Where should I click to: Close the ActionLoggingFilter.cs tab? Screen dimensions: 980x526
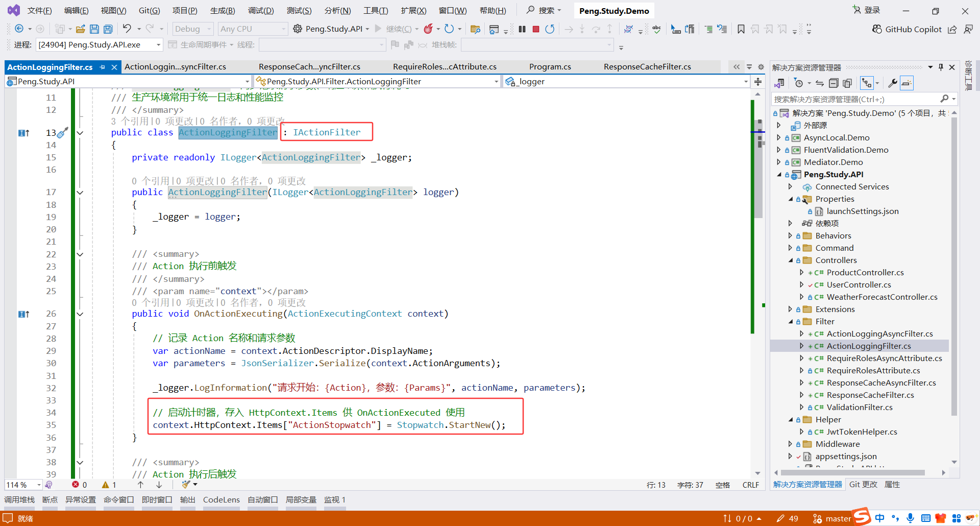[114, 67]
